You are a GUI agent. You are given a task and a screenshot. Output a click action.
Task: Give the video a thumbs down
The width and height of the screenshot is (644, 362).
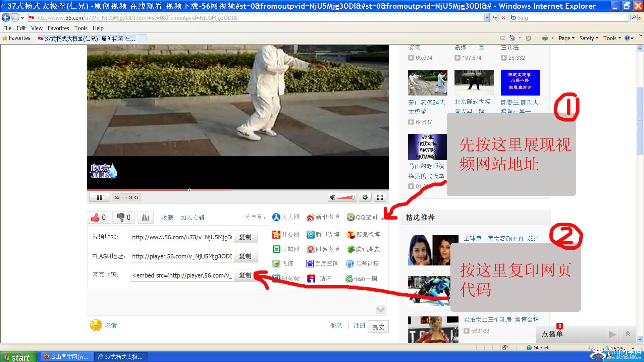click(x=123, y=218)
